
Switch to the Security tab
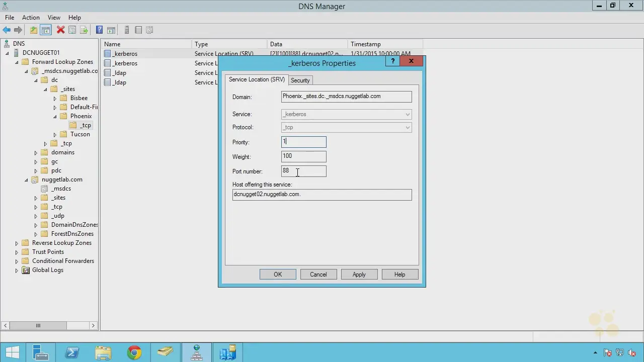pos(300,80)
